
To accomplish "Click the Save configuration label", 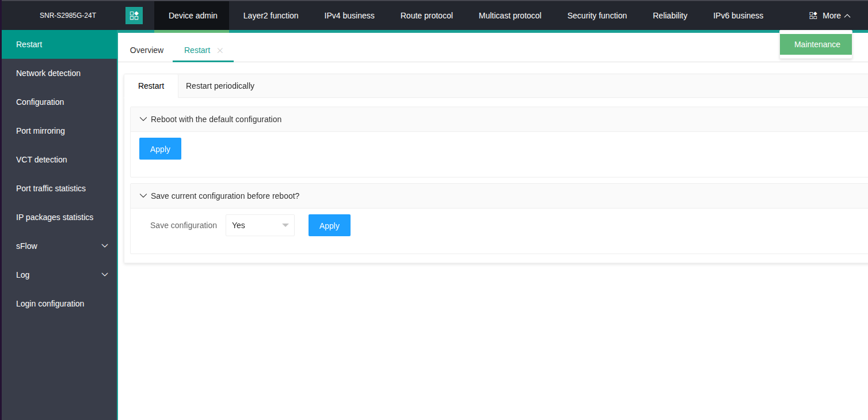I will point(184,225).
